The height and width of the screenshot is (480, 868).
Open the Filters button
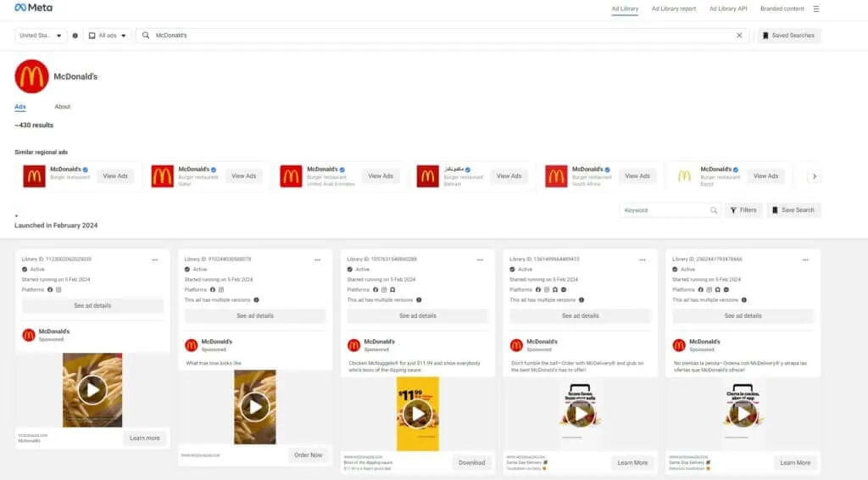coord(743,210)
